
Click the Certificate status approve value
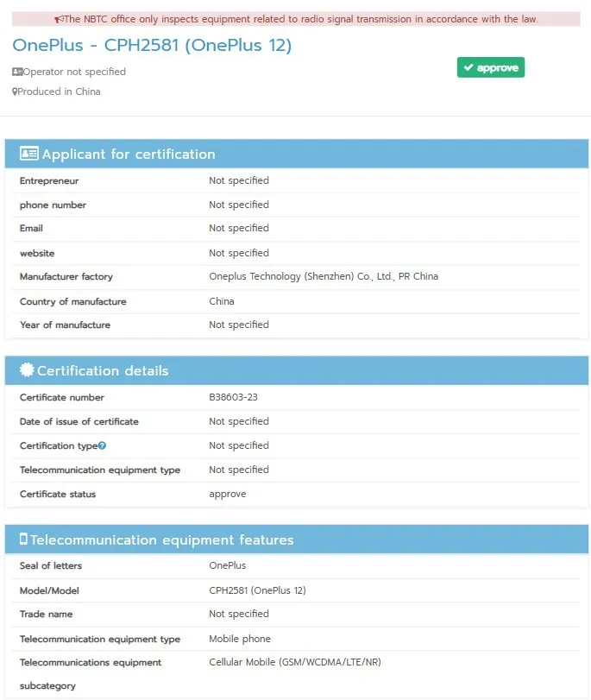pos(228,494)
